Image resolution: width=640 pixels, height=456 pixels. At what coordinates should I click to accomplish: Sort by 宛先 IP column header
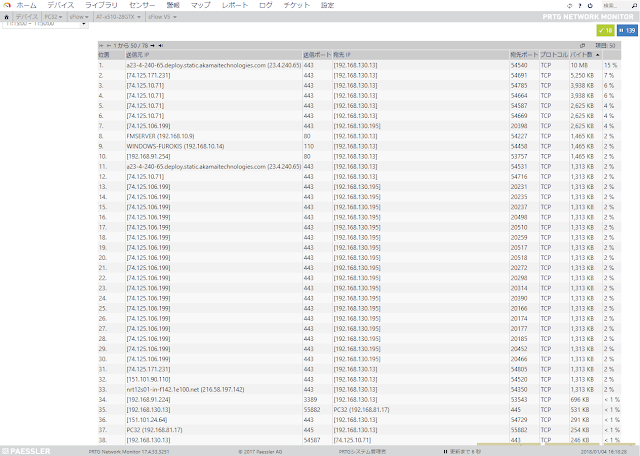click(x=342, y=55)
